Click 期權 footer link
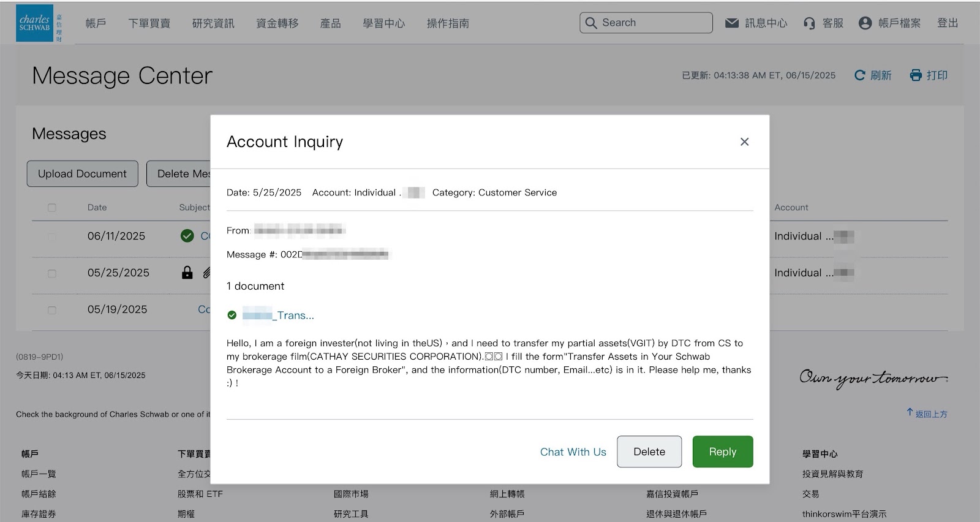 click(186, 514)
